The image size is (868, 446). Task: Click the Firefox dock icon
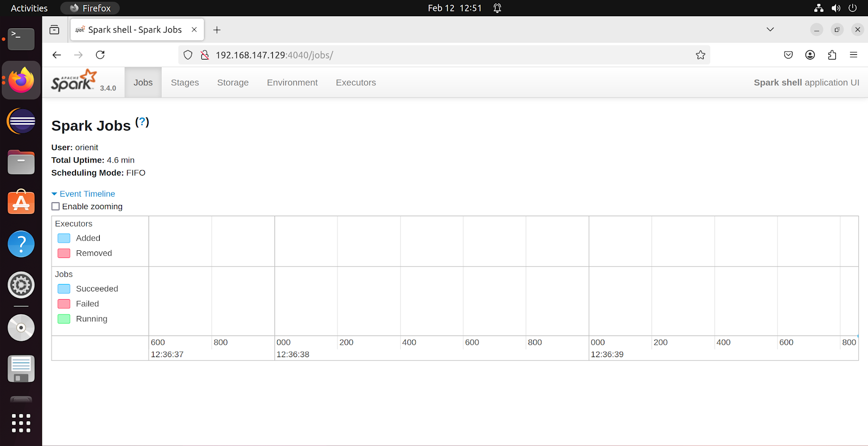point(21,80)
